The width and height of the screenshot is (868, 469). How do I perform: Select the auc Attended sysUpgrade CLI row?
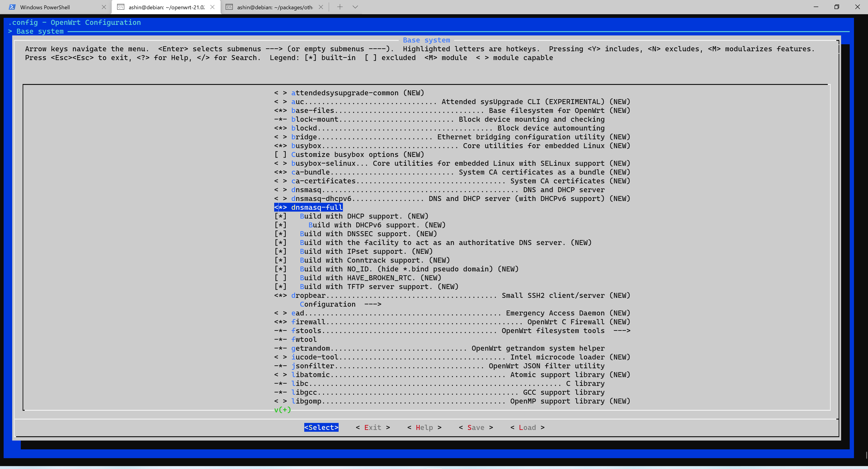tap(452, 102)
